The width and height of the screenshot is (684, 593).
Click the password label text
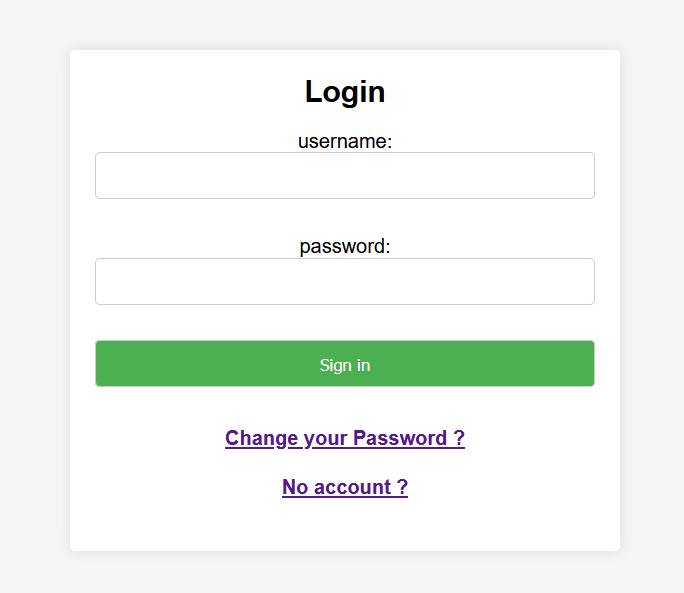coord(345,247)
